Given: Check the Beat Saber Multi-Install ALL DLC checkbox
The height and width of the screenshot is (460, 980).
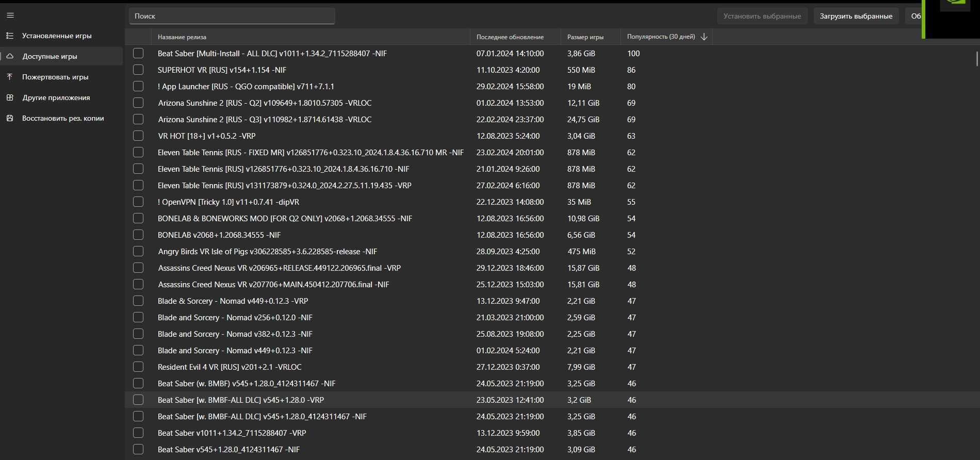Looking at the screenshot, I should pos(138,53).
